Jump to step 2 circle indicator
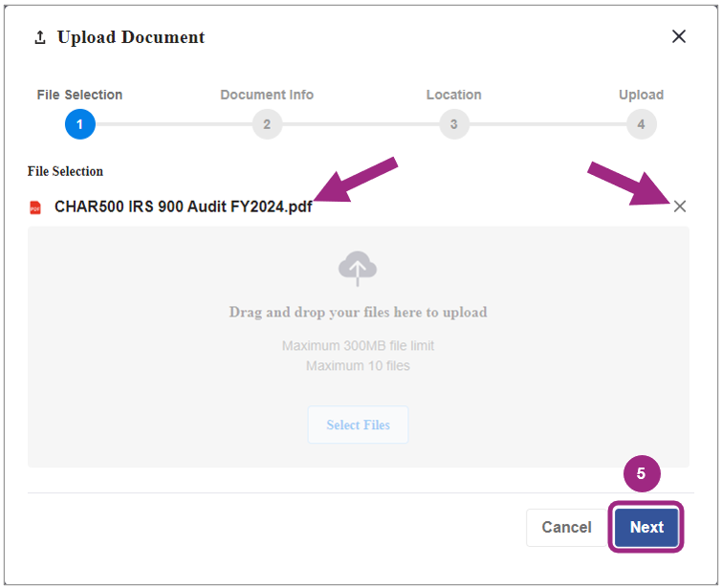 [x=267, y=124]
